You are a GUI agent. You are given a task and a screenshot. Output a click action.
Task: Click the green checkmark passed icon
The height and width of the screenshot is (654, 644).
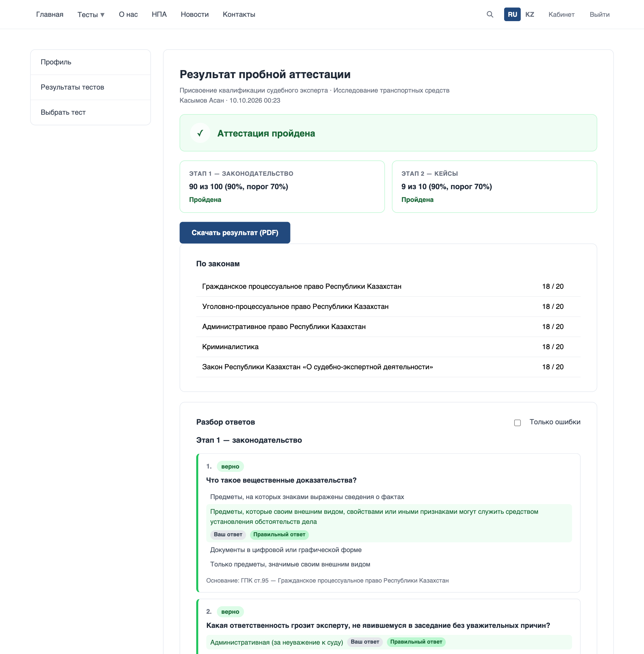tap(200, 133)
